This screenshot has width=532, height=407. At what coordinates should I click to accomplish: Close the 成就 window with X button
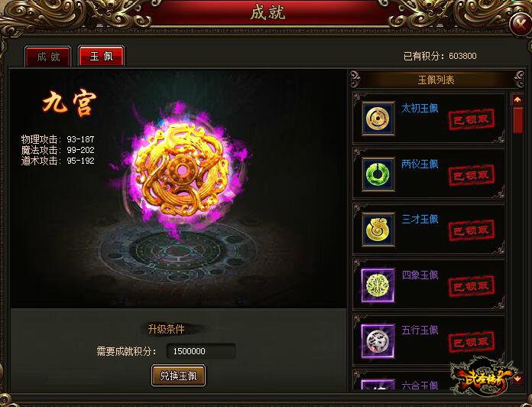(x=520, y=24)
